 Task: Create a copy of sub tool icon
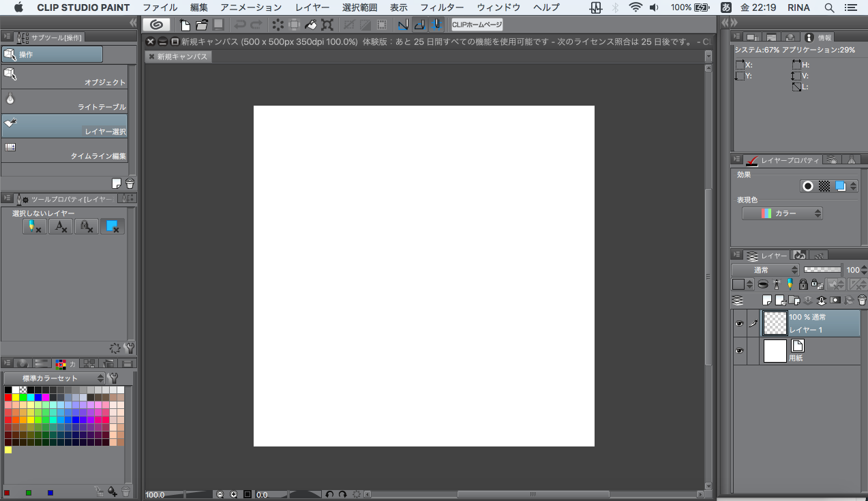[117, 183]
